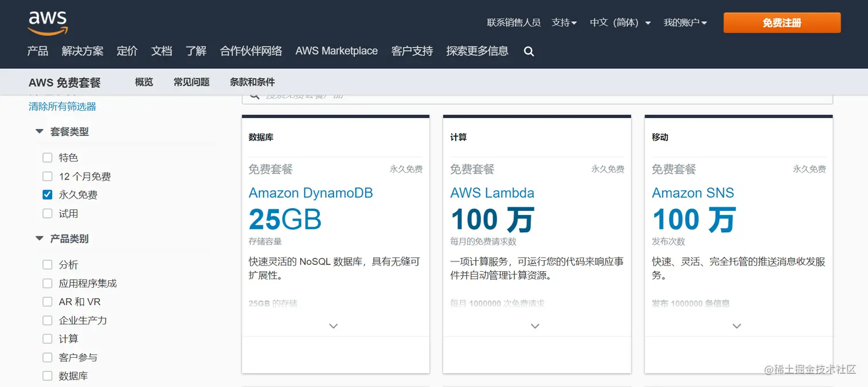Check the 计算 category checkbox

click(48, 339)
